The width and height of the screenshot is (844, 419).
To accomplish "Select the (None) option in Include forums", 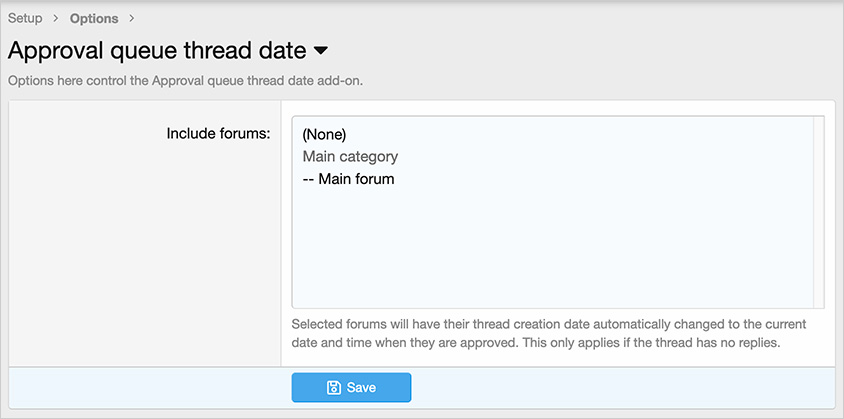I will click(324, 134).
